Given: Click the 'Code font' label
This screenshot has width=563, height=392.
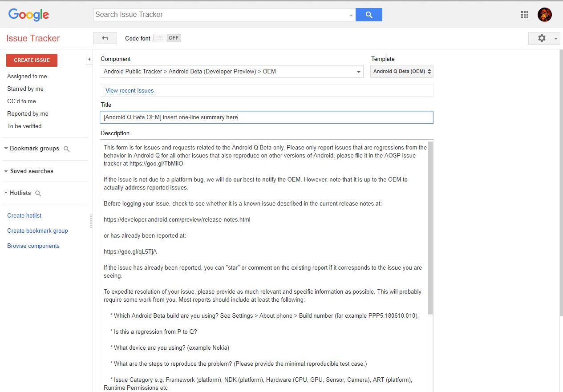Looking at the screenshot, I should pos(138,39).
